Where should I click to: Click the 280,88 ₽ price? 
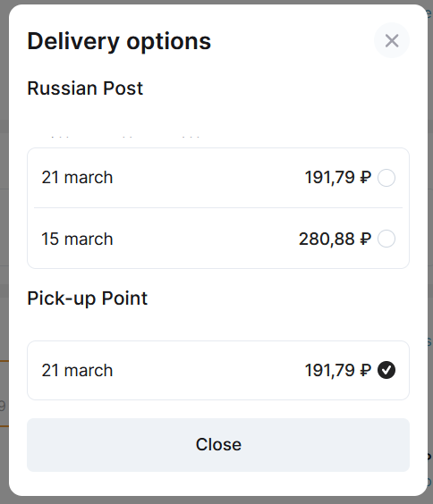click(335, 239)
